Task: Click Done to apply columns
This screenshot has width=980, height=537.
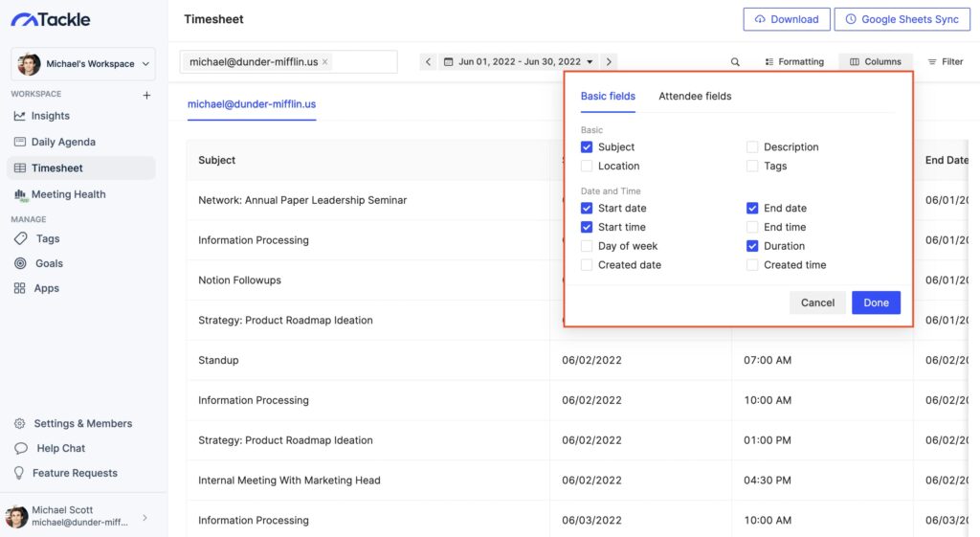Action: click(x=876, y=302)
